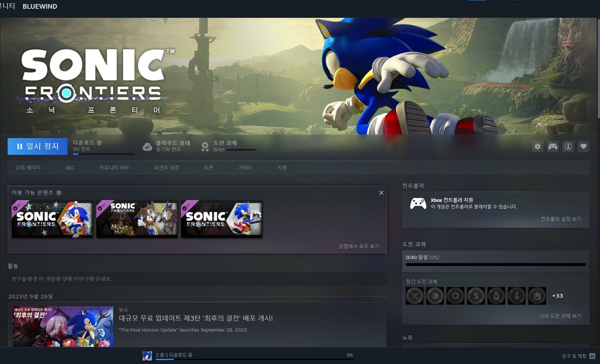The image size is (600, 364).
Task: Open the 포인트 상점 tab
Action: pyautogui.click(x=166, y=168)
